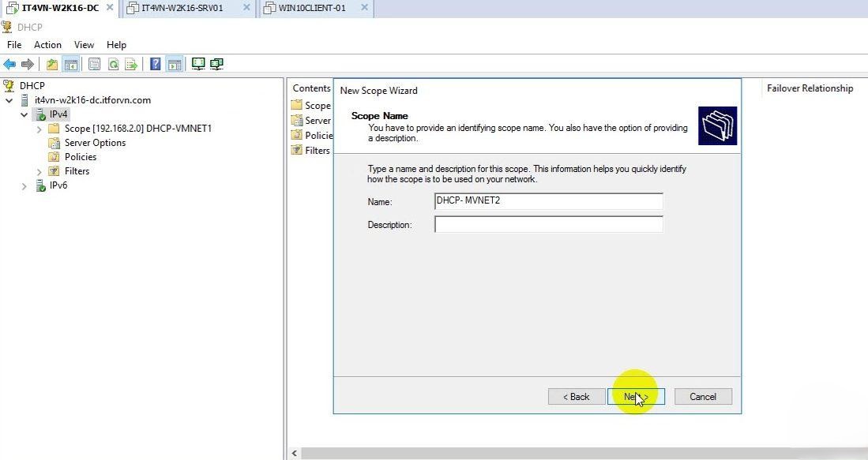This screenshot has width=868, height=460.
Task: Toggle Show/Hide Console Tree toolbar icon
Action: pyautogui.click(x=71, y=65)
